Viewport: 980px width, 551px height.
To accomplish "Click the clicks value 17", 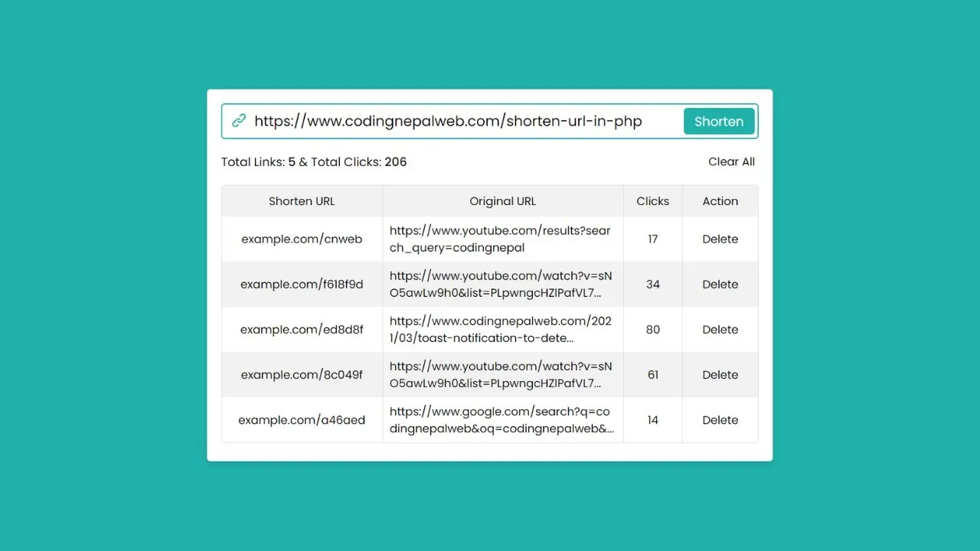I will [653, 239].
